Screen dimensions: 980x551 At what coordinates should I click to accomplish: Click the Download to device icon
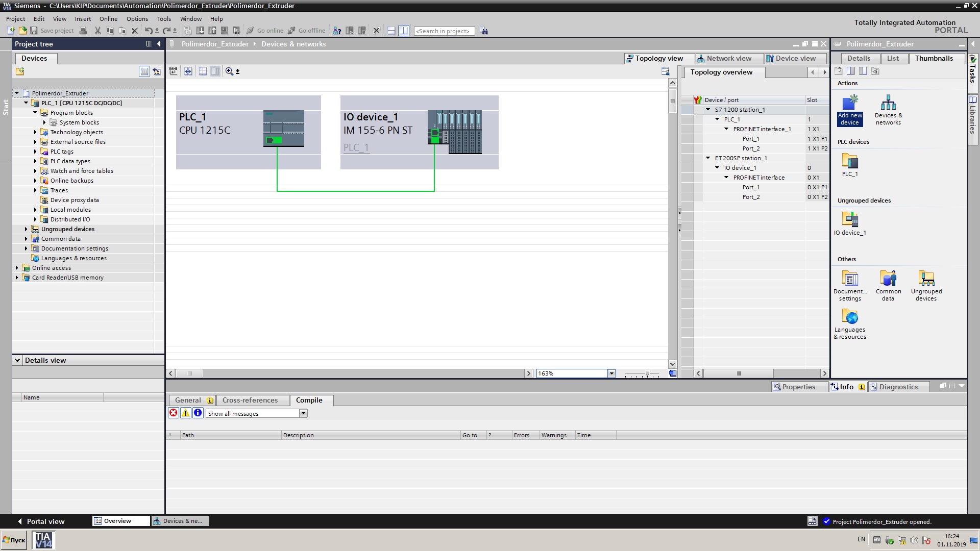click(x=200, y=31)
